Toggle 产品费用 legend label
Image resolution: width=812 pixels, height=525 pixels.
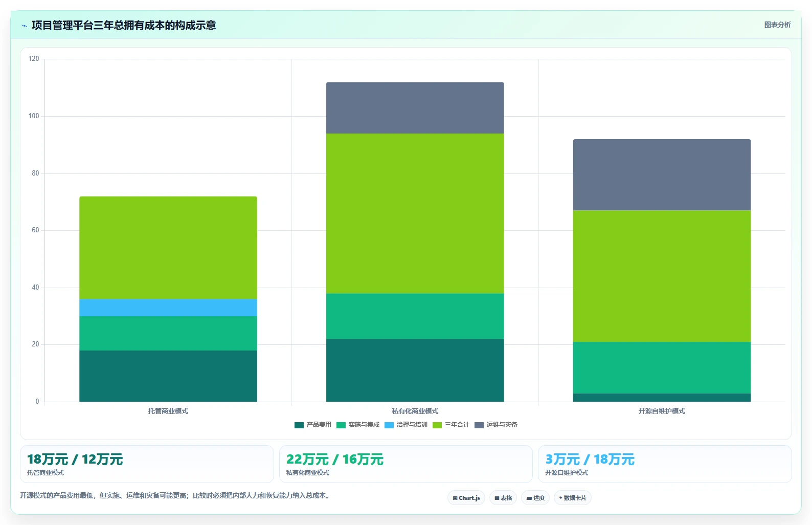click(x=319, y=425)
